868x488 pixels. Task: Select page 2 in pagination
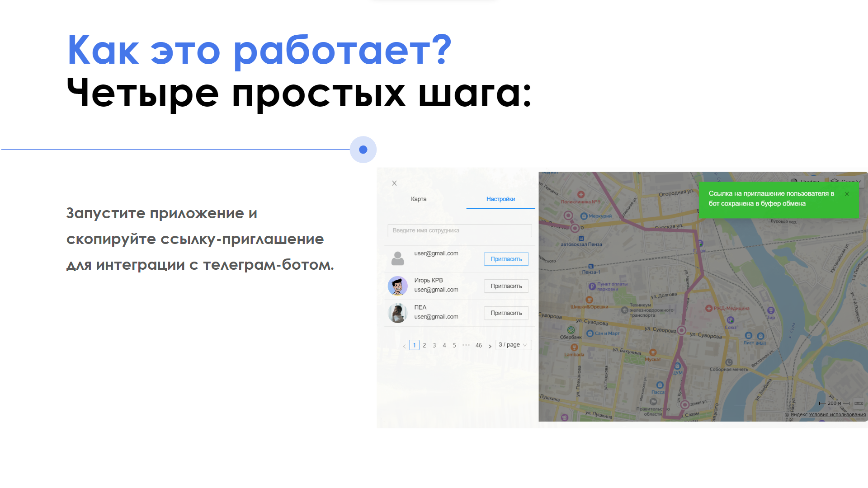pyautogui.click(x=425, y=345)
